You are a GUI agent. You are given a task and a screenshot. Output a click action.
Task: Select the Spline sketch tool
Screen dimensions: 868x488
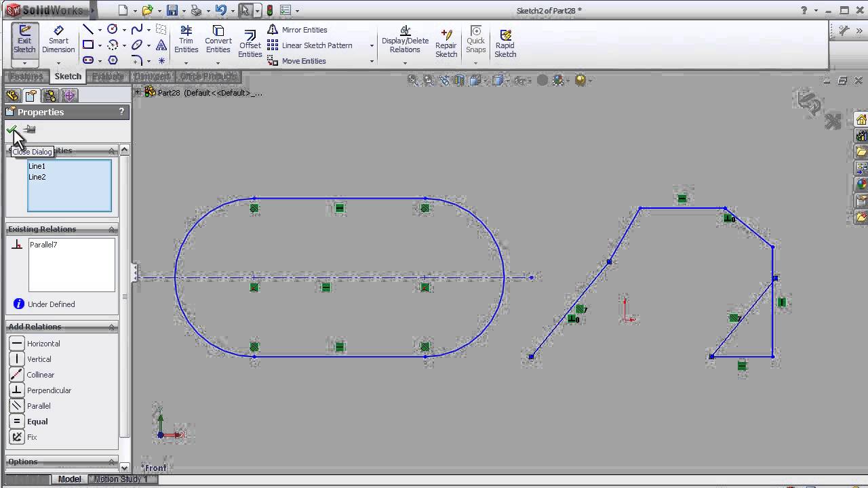[x=137, y=29]
